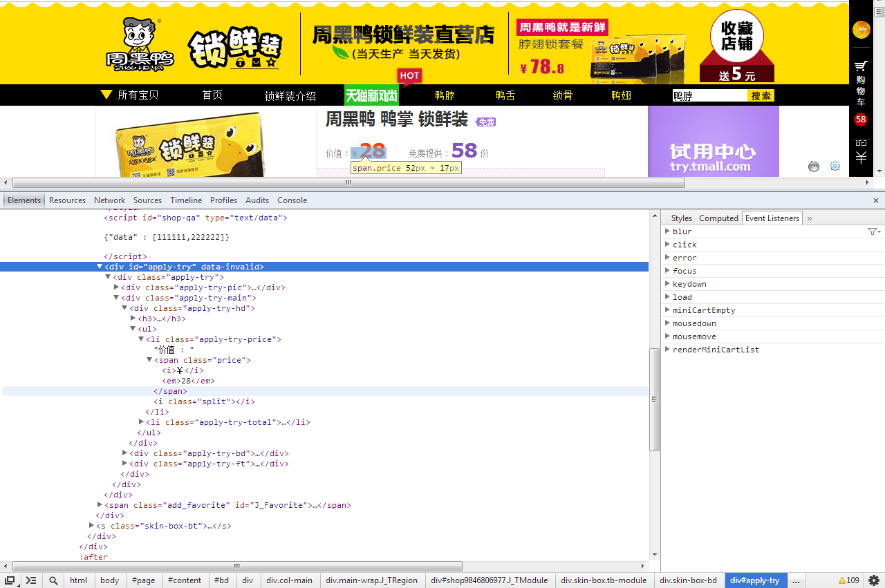Expand span J_Favorite node
Image resolution: width=885 pixels, height=588 pixels.
[x=100, y=505]
